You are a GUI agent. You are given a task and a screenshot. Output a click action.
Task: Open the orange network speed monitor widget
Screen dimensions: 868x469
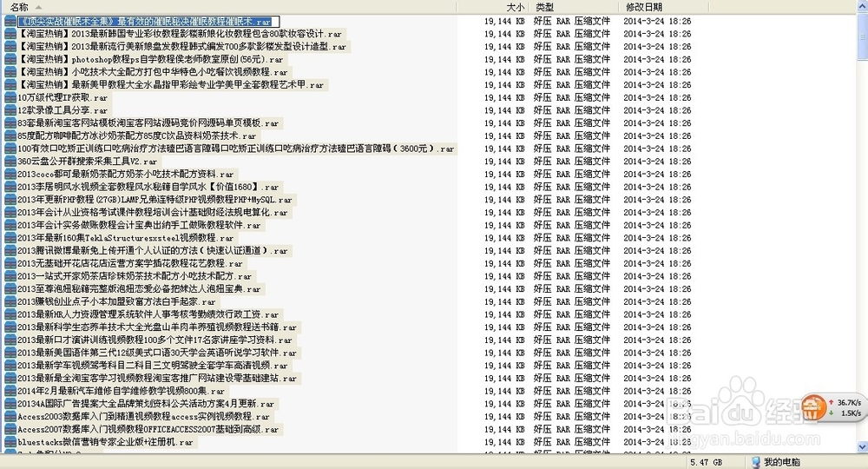[x=832, y=407]
